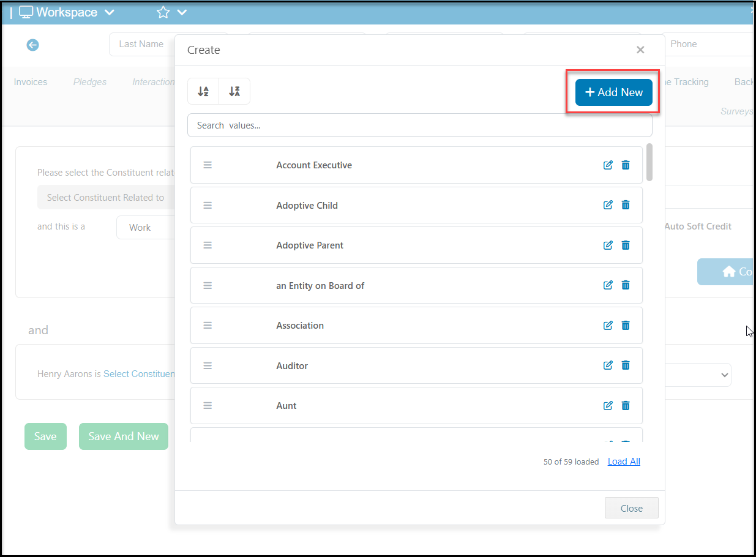Screen dimensions: 756x557
Task: Delete the Association entry
Action: point(626,325)
